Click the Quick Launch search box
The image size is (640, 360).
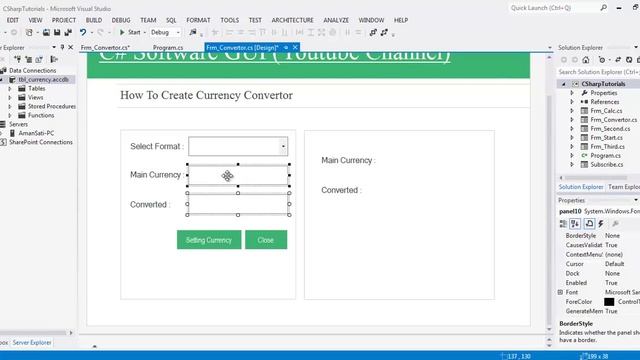558,8
